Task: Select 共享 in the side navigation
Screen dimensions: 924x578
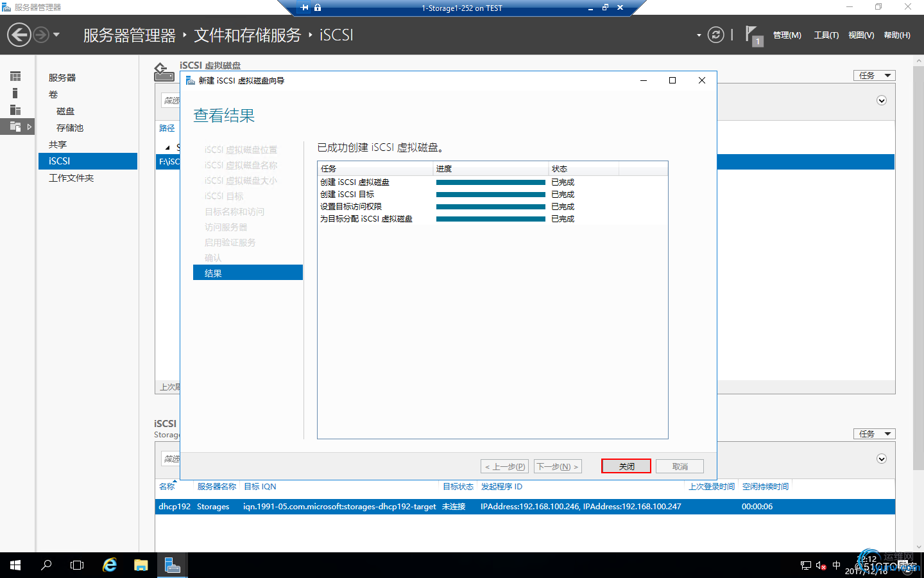Action: tap(88, 144)
